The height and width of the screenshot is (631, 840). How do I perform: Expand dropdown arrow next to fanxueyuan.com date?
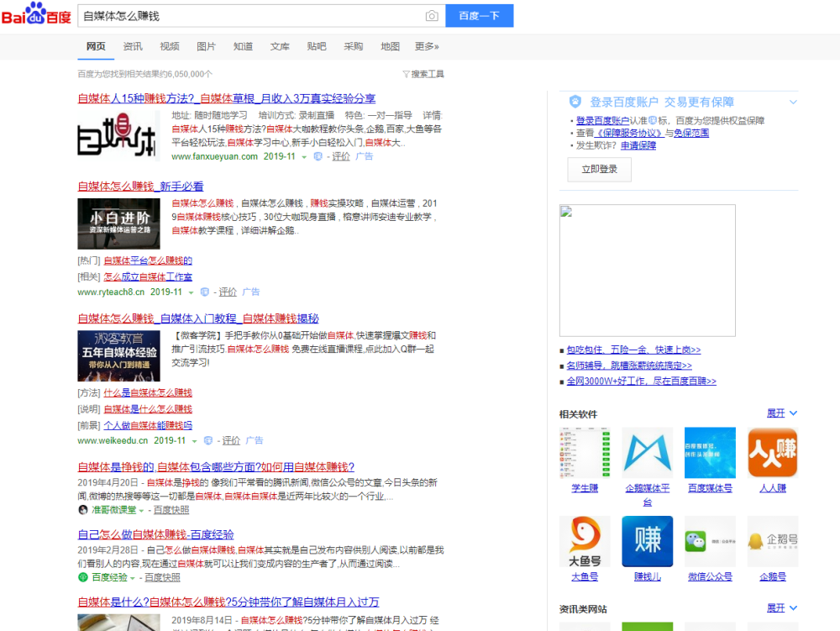point(304,157)
